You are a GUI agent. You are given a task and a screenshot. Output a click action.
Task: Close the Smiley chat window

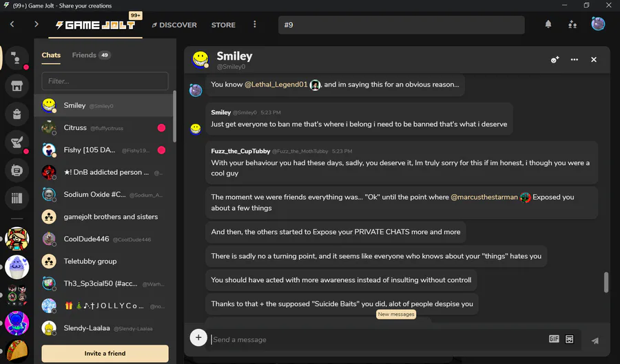click(x=594, y=60)
